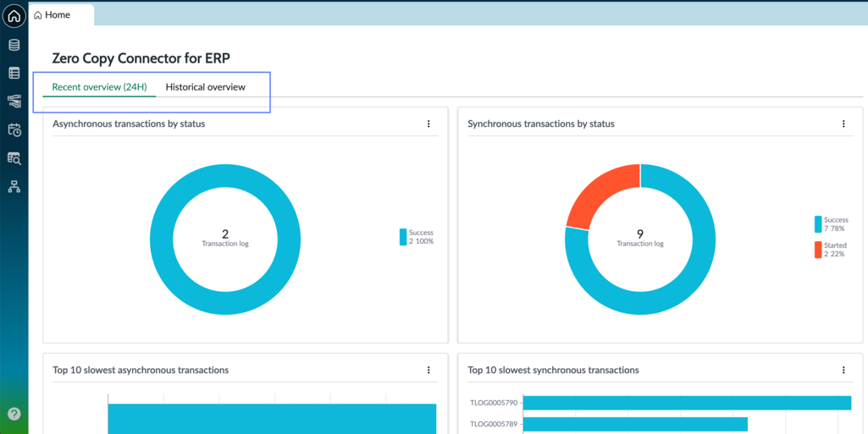
Task: Open the table list icon in sidebar
Action: (x=14, y=73)
